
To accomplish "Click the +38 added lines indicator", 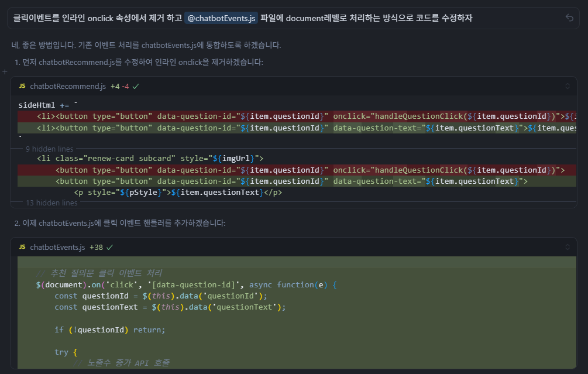I will [96, 247].
